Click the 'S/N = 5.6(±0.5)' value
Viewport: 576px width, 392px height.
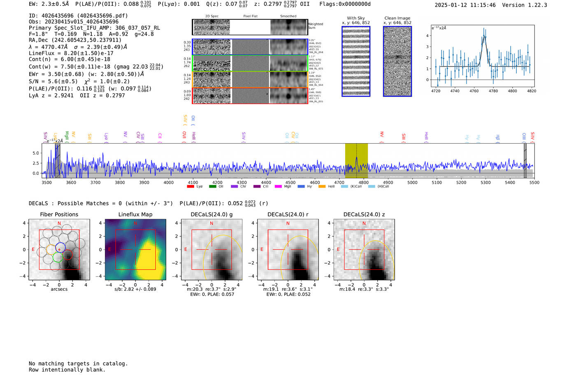point(53,81)
